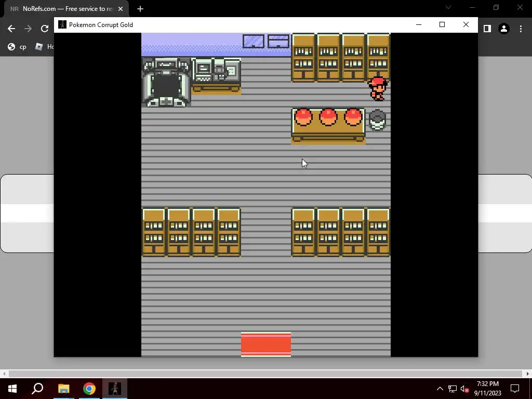Viewport: 532px width, 399px height.
Task: Restore down the Chrome browser window
Action: coord(496,7)
